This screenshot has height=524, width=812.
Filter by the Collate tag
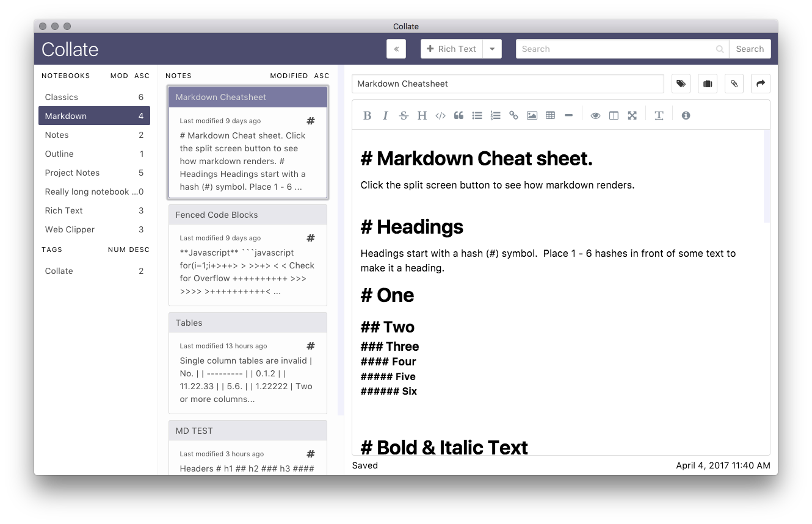pyautogui.click(x=94, y=271)
